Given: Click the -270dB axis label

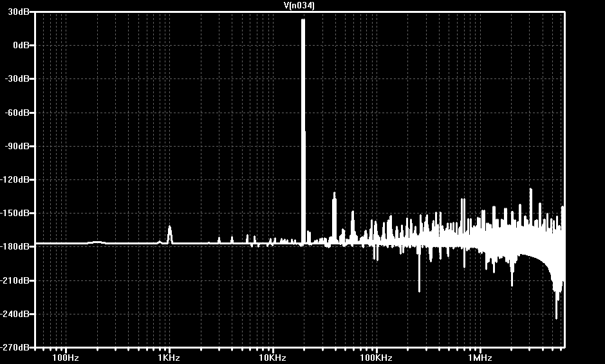Looking at the screenshot, I should click(15, 347).
